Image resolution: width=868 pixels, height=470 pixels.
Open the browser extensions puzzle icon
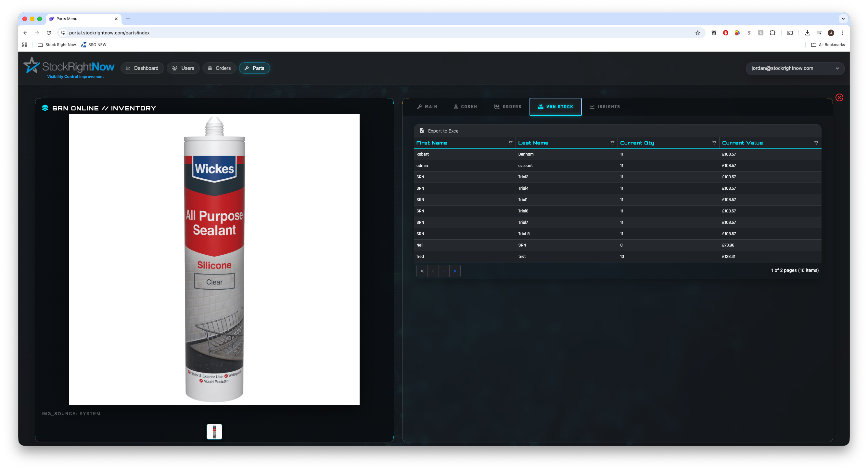click(x=772, y=33)
